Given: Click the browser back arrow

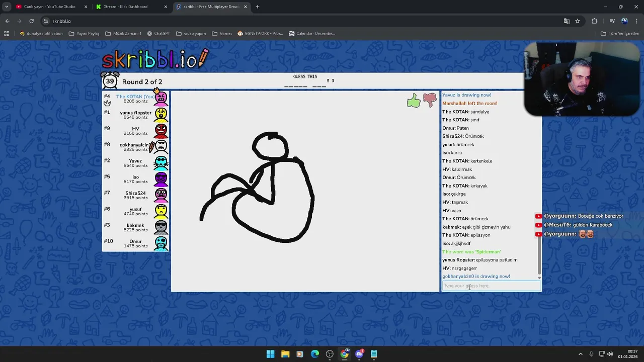Looking at the screenshot, I should (7, 21).
